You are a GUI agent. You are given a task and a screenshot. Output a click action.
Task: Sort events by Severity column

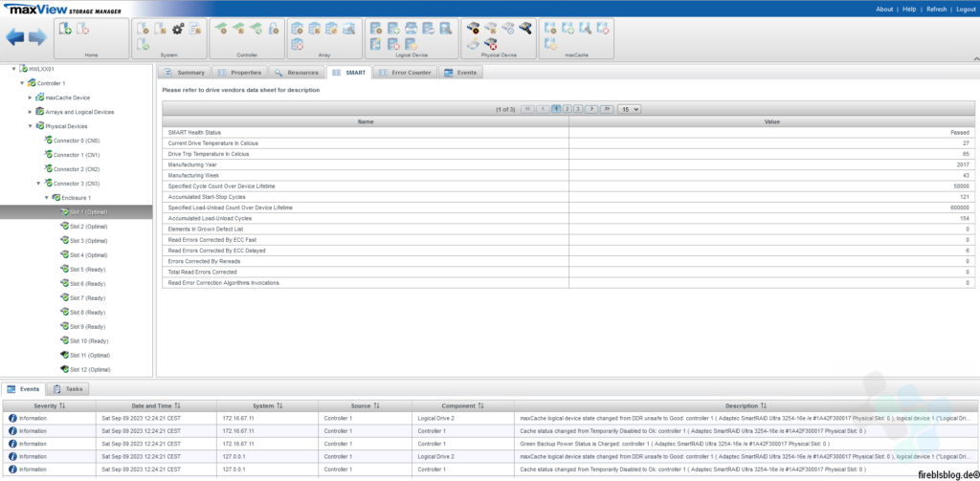(50, 406)
